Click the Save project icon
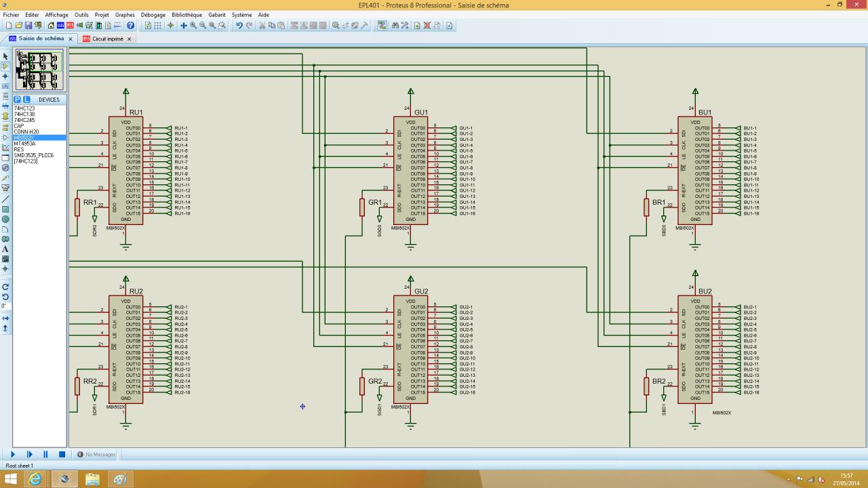 (x=28, y=26)
